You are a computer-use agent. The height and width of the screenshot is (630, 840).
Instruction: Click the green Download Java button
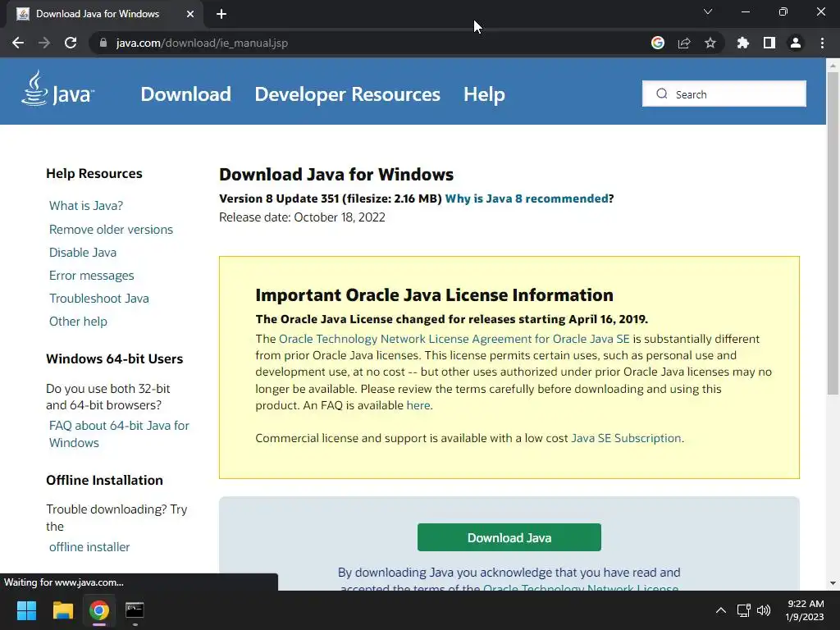pos(509,537)
